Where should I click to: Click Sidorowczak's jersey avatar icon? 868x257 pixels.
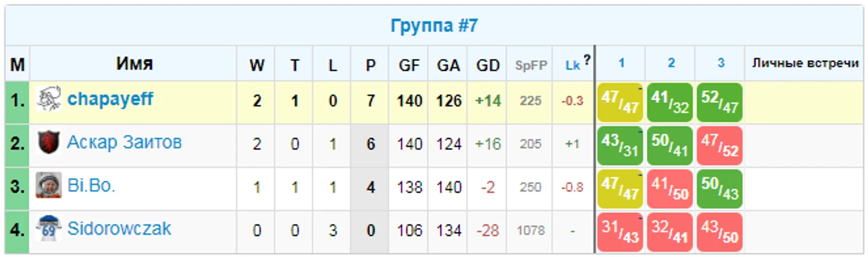pyautogui.click(x=49, y=229)
